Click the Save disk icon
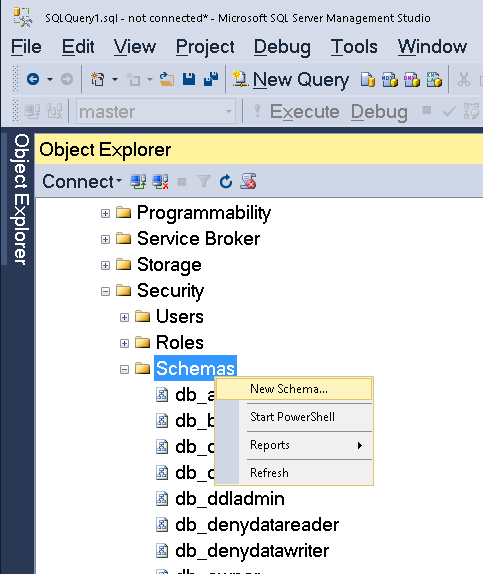Screen dimensions: 483x574 click(x=189, y=79)
